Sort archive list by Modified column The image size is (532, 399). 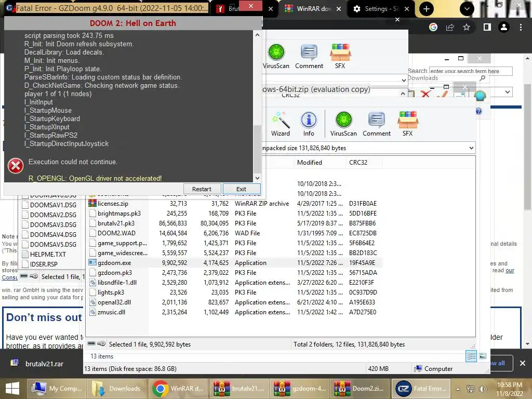(x=320, y=163)
